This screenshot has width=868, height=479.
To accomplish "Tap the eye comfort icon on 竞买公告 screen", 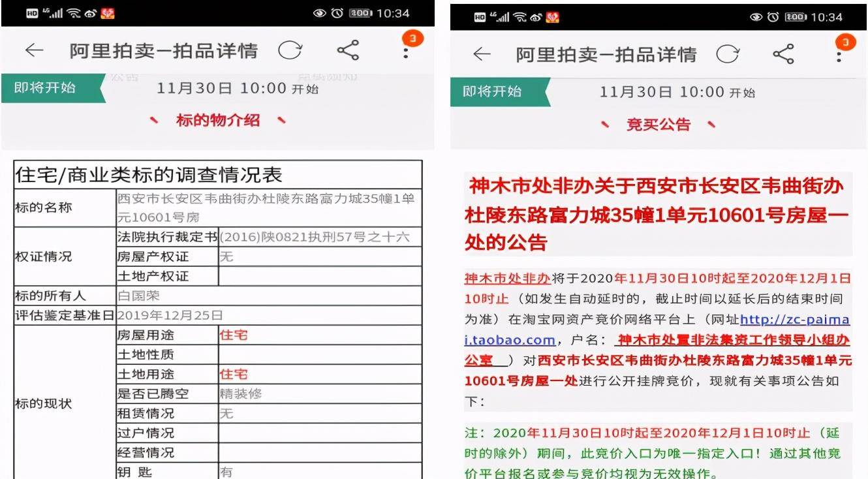I will coord(756,17).
